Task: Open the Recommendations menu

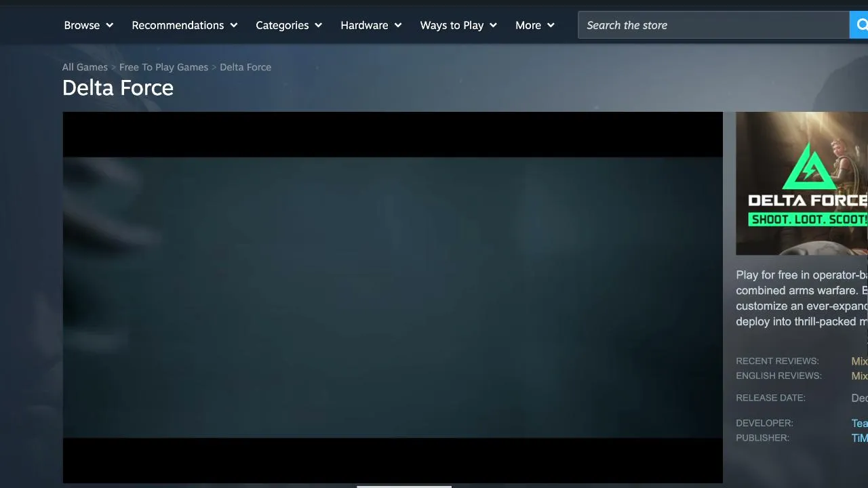Action: tap(184, 25)
